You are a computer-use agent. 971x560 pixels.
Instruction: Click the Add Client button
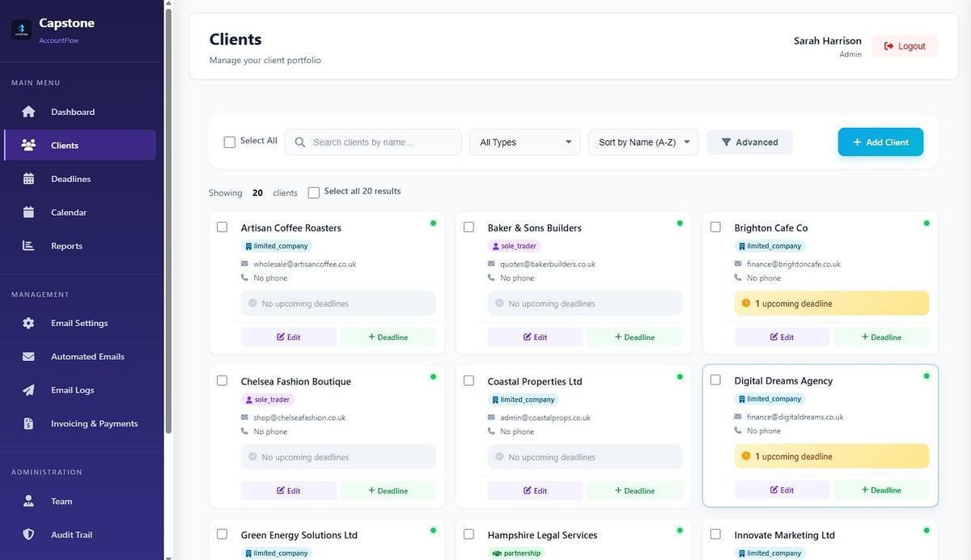pos(880,142)
